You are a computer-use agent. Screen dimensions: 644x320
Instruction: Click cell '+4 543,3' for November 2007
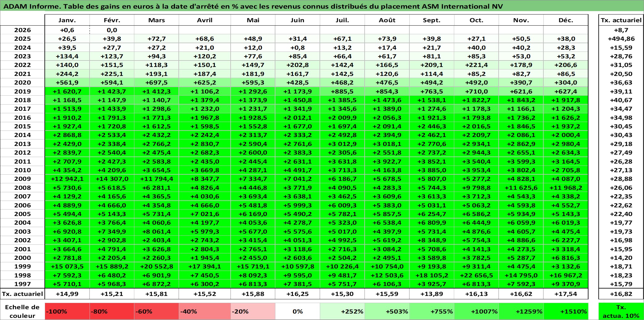521,196
